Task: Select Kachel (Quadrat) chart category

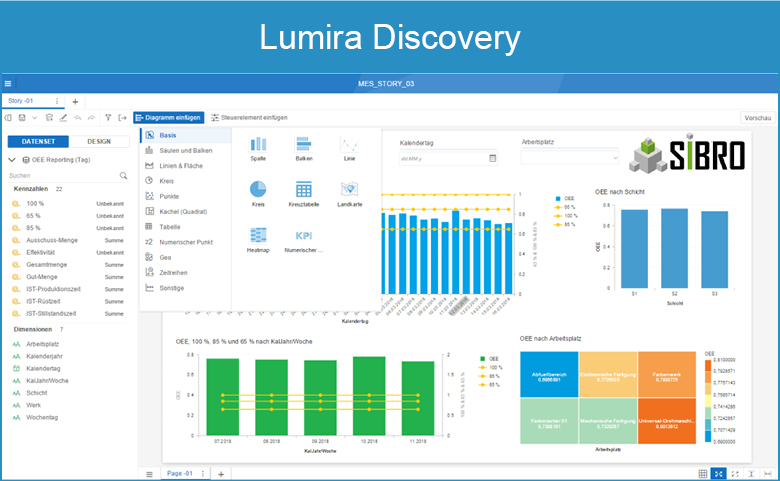Action: click(186, 211)
